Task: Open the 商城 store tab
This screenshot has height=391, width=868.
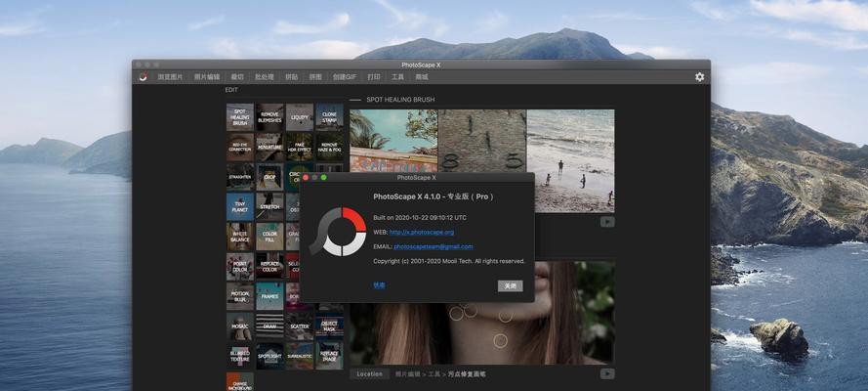Action: tap(422, 77)
